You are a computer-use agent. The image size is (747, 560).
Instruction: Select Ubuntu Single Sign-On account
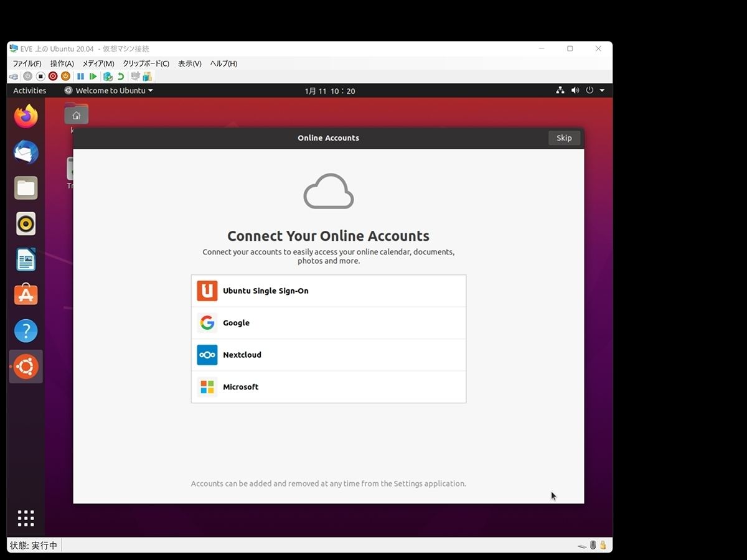coord(329,291)
